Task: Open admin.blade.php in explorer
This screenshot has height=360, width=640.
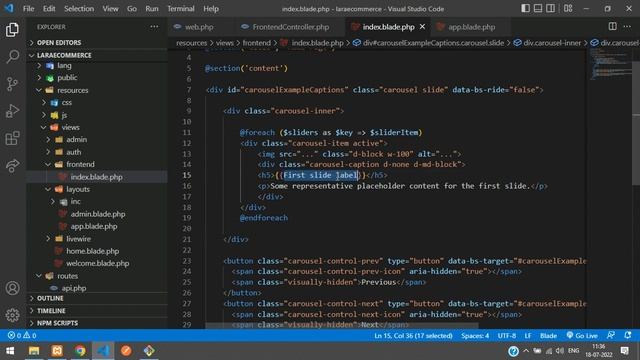Action: point(98,214)
